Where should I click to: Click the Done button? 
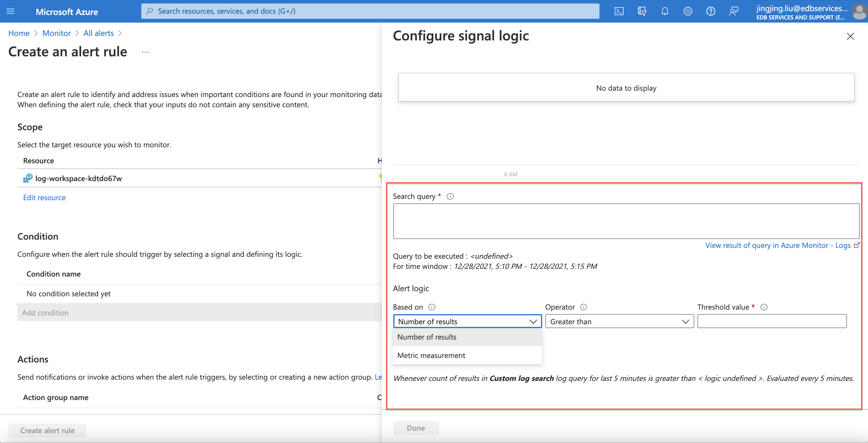click(x=416, y=428)
